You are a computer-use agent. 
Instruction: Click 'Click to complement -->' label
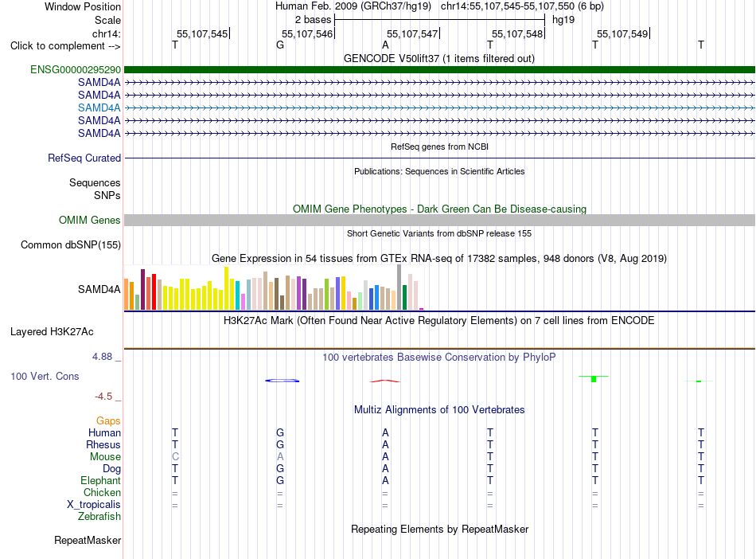(65, 46)
